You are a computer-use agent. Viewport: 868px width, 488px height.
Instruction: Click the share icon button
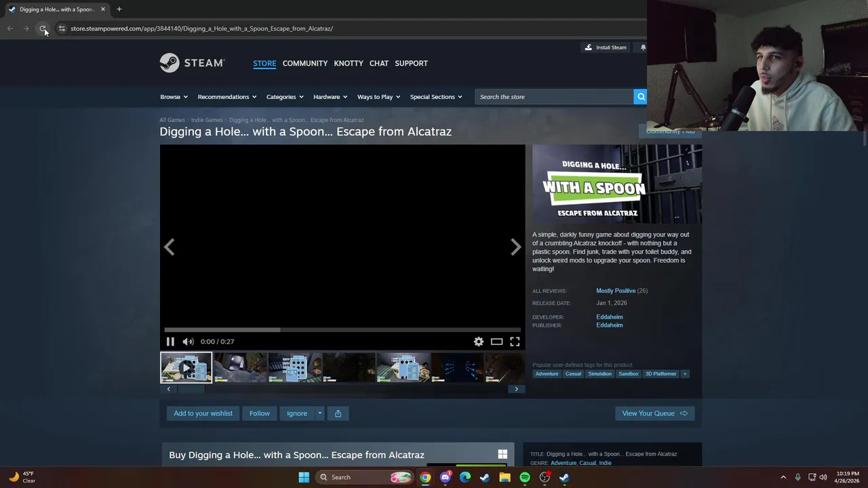338,413
